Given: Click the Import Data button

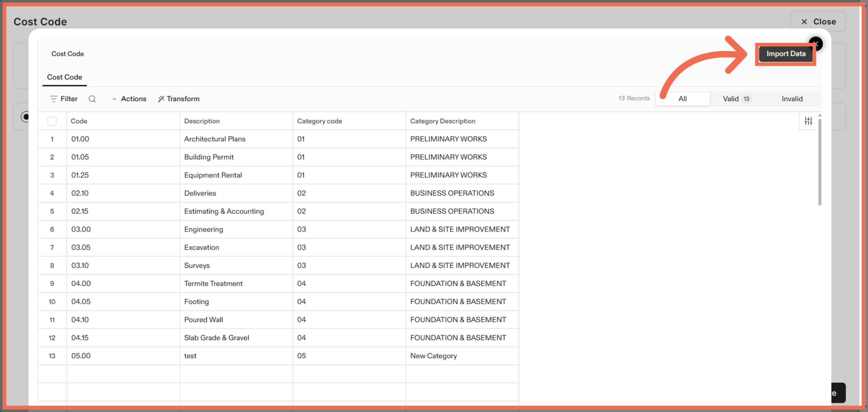Looking at the screenshot, I should tap(786, 53).
